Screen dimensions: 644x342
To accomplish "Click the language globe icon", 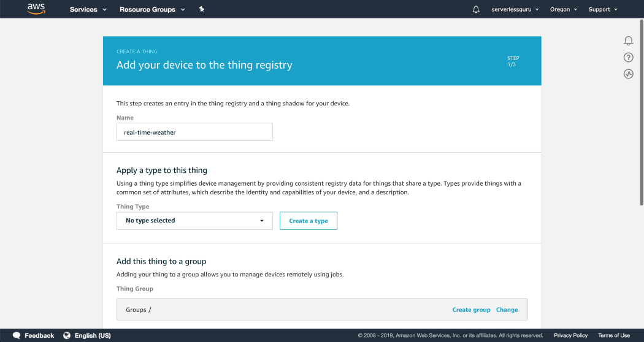I will point(67,335).
